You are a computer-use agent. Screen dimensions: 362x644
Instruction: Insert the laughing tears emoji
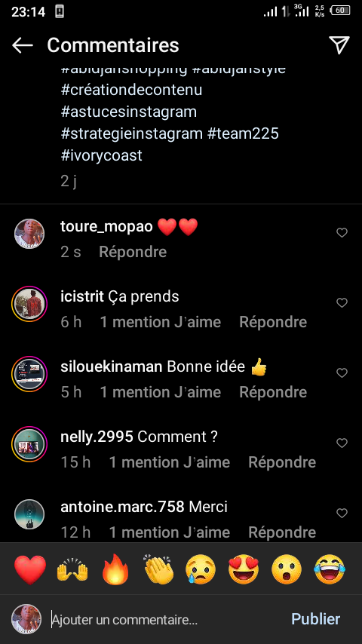click(x=330, y=569)
